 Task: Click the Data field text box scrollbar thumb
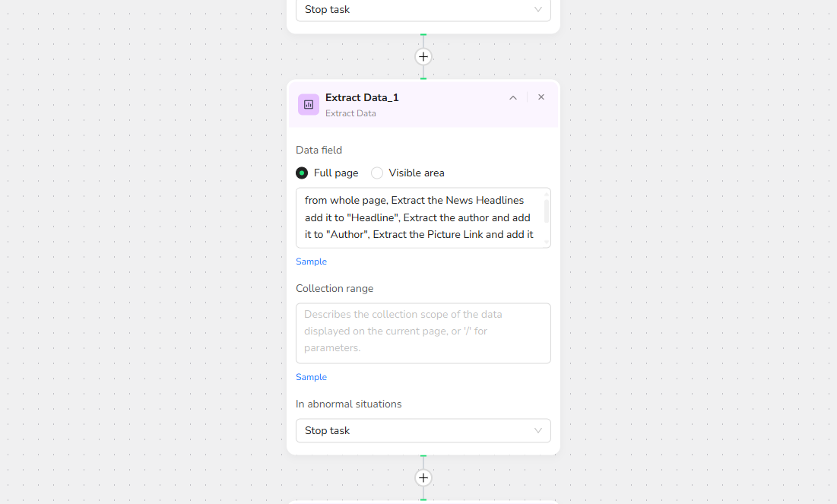(547, 211)
